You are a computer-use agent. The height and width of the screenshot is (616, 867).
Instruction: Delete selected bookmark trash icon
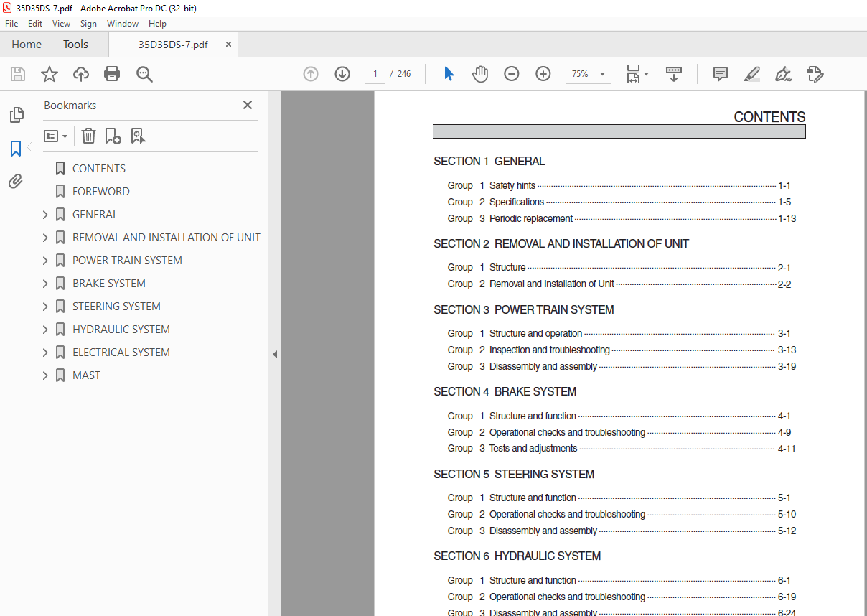click(88, 136)
